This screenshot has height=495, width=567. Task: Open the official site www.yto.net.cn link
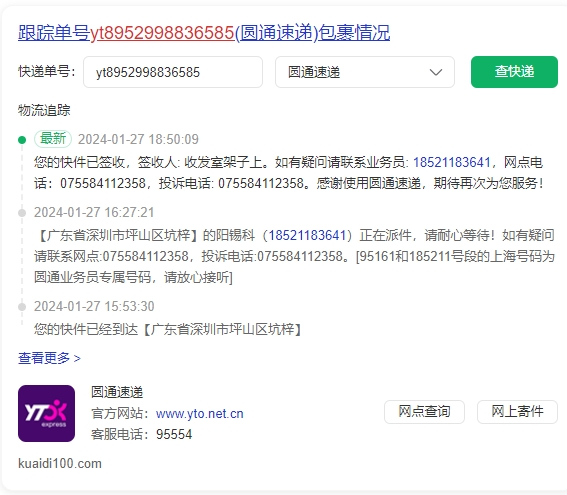200,413
